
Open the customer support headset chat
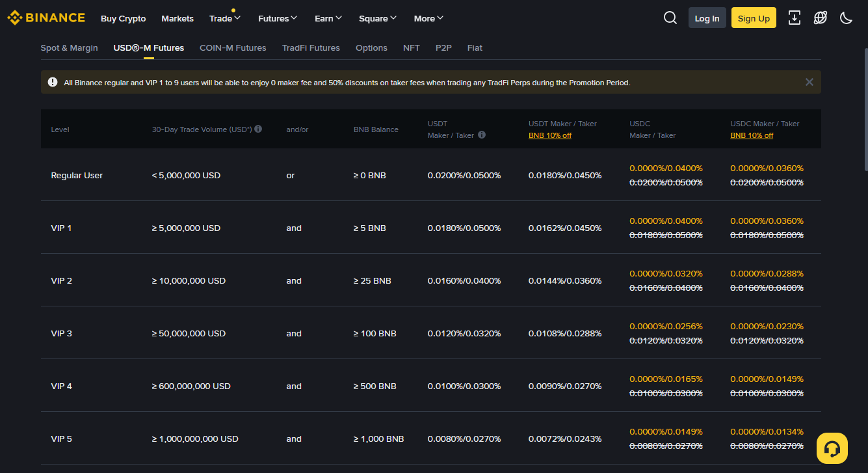(832, 448)
